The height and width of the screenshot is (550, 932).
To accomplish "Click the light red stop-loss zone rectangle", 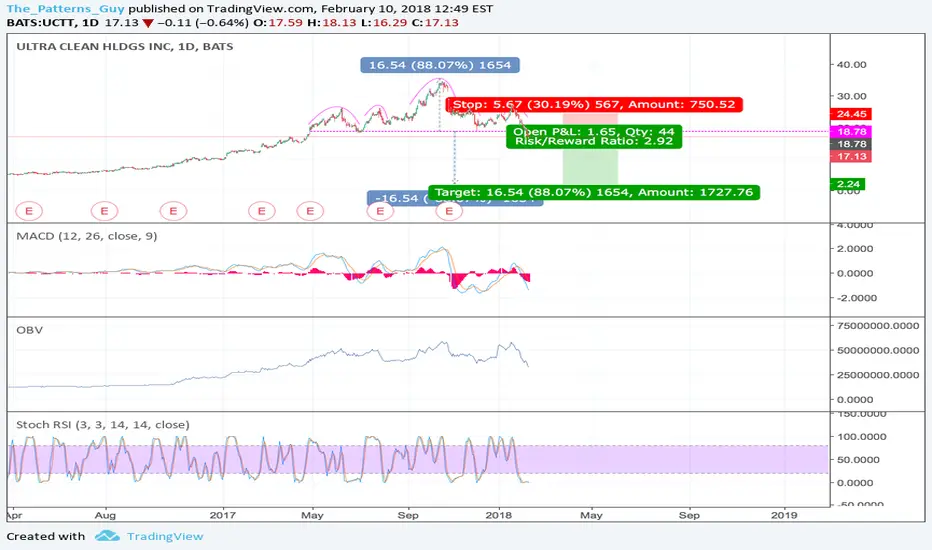I will tap(590, 120).
